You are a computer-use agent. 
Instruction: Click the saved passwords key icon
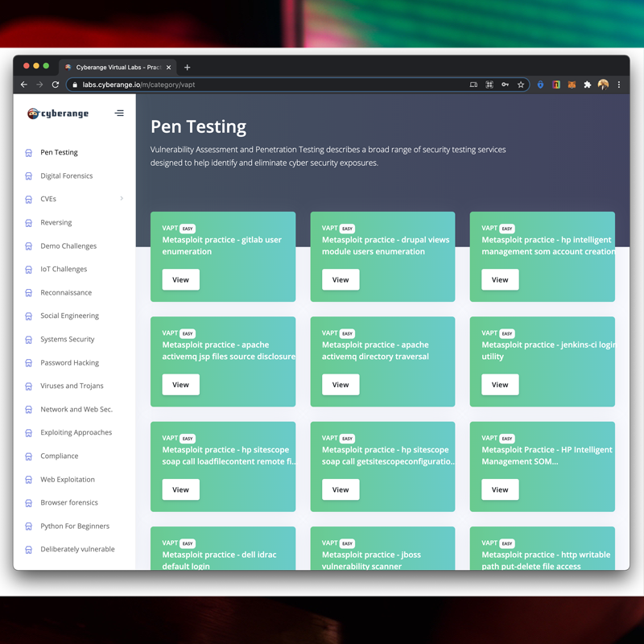coord(505,85)
